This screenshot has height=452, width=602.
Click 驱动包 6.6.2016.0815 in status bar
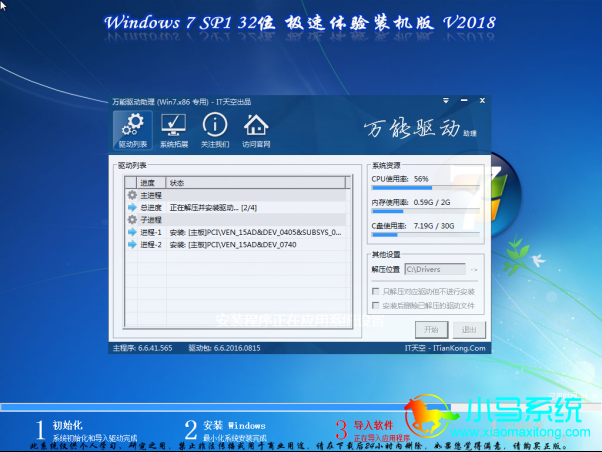pyautogui.click(x=224, y=348)
